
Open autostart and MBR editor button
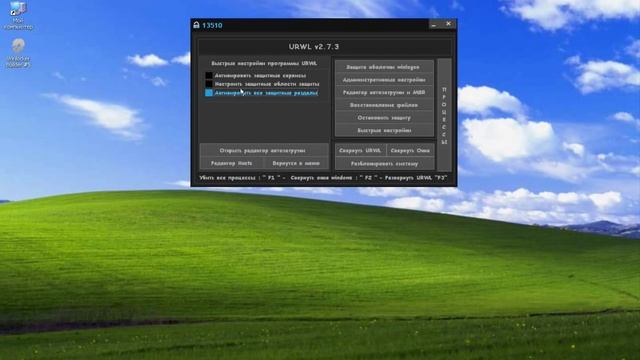pyautogui.click(x=384, y=92)
